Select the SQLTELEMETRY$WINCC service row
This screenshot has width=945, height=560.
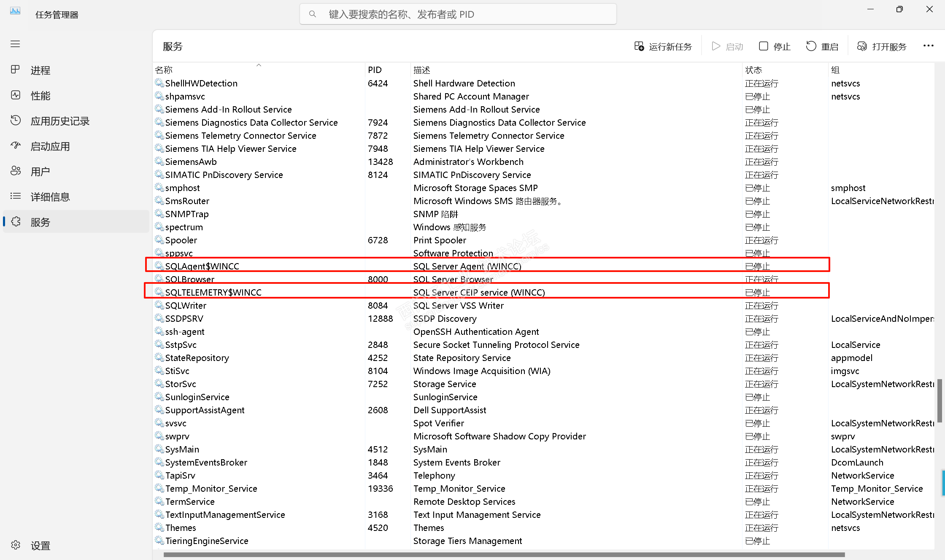tap(213, 292)
